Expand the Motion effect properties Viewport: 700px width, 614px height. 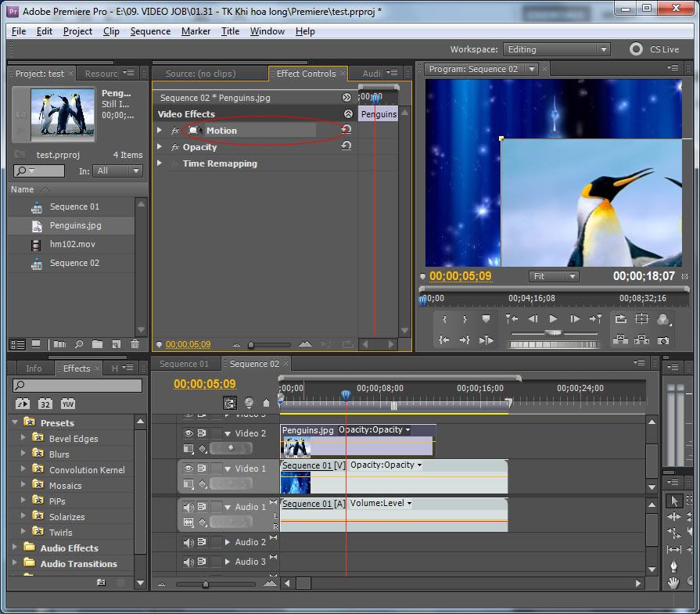(x=160, y=130)
